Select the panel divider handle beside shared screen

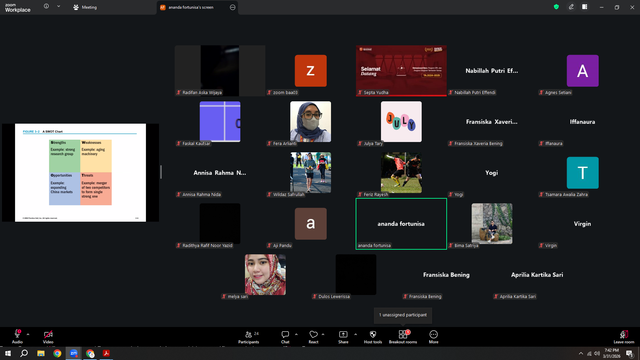pyautogui.click(x=161, y=172)
